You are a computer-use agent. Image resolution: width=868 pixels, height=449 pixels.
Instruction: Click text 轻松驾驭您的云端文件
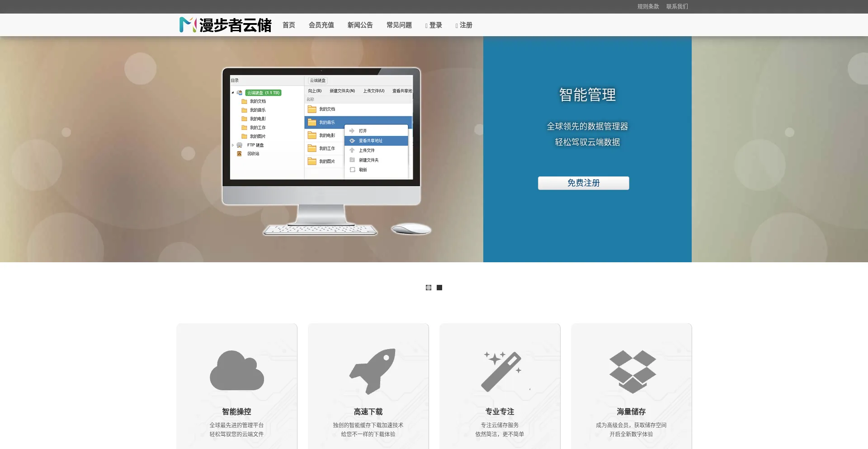[x=236, y=434]
